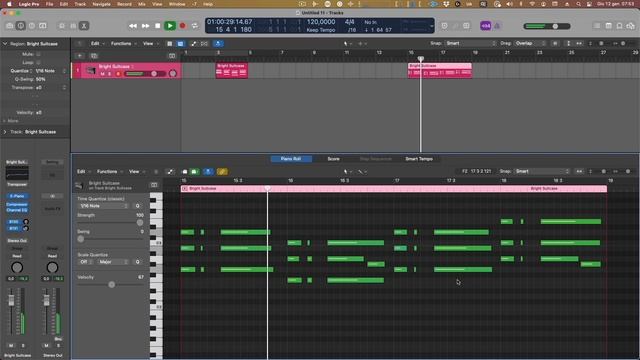Toggle the Inspector button in control bar
640x360 pixels.
21,26
